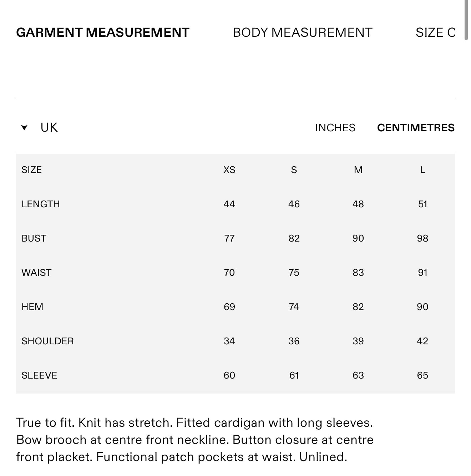This screenshot has width=471, height=476.
Task: Select Centimetres as the unit
Action: click(416, 128)
